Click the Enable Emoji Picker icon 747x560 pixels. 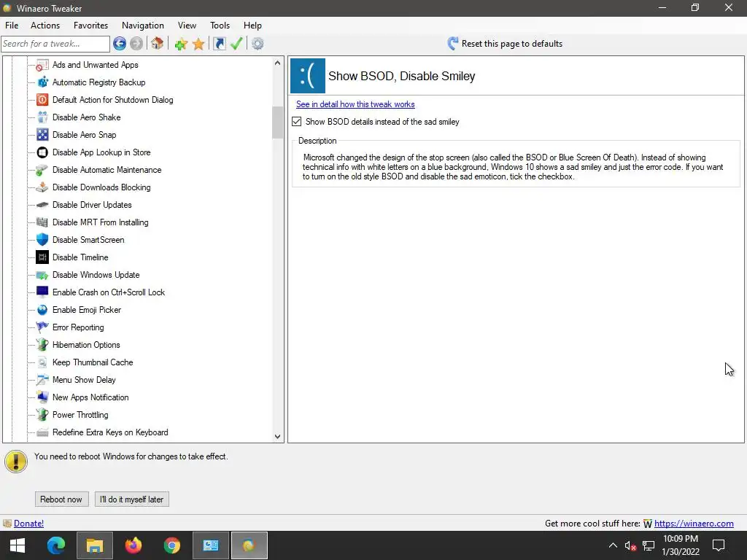coord(42,310)
